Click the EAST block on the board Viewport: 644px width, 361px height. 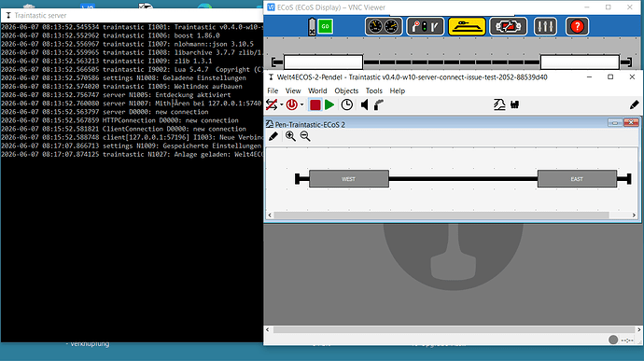pos(577,179)
